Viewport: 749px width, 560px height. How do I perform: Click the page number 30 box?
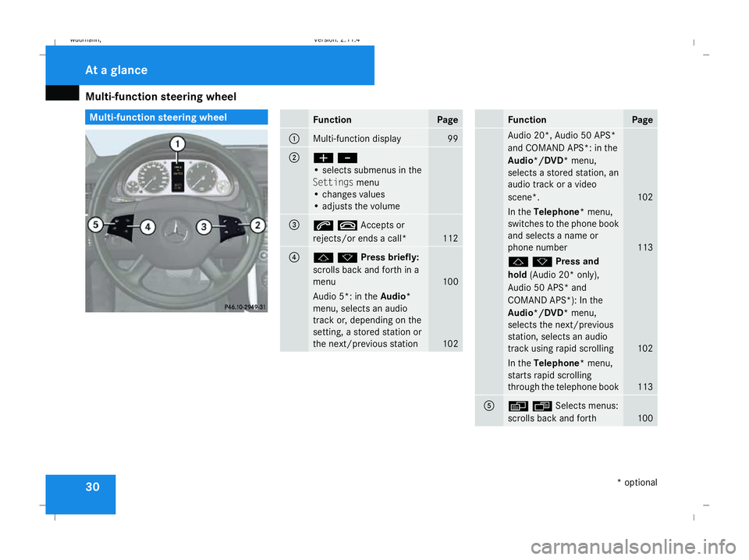80,494
